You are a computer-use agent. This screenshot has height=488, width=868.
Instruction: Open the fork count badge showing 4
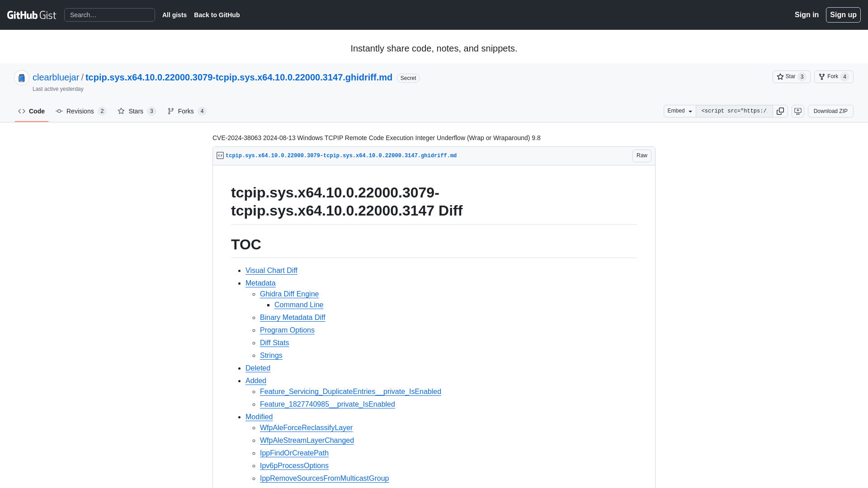pos(844,77)
